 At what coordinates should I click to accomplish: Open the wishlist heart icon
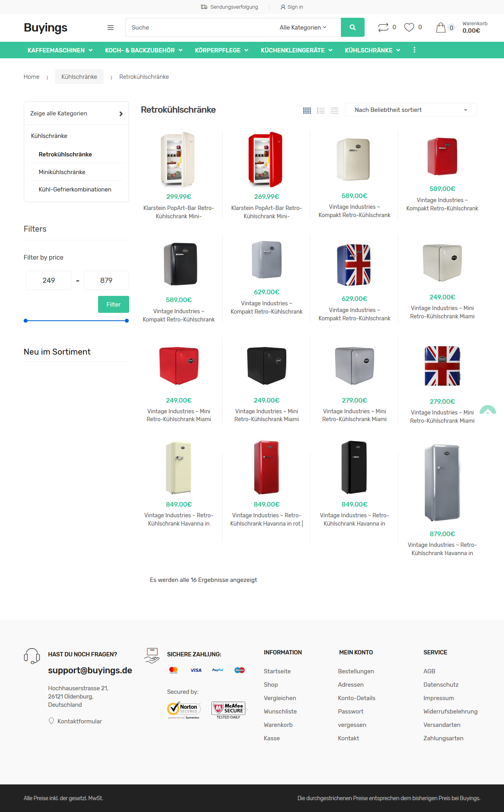[x=409, y=27]
